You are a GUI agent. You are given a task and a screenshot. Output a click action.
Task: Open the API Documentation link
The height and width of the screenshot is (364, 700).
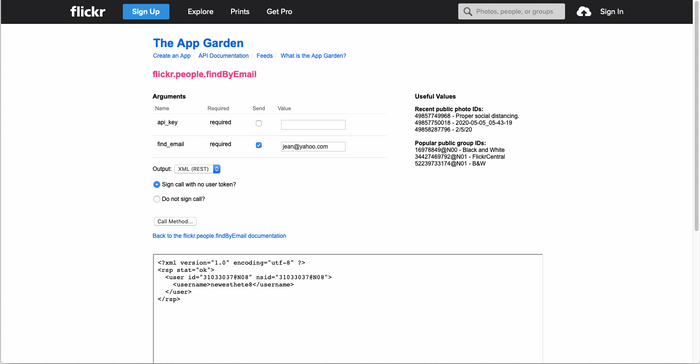click(223, 56)
